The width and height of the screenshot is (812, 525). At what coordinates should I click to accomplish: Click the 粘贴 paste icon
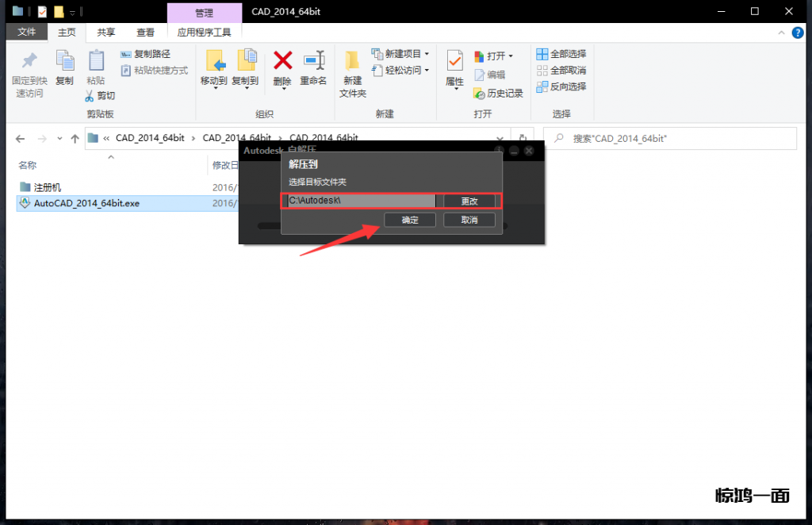point(96,61)
